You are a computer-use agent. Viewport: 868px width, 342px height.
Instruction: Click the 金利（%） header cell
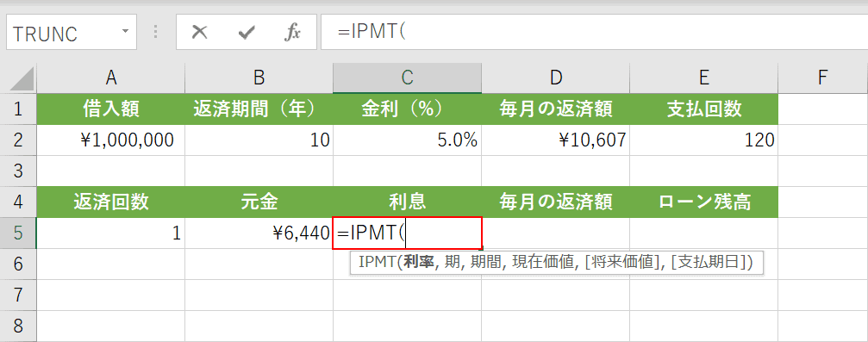pyautogui.click(x=408, y=109)
